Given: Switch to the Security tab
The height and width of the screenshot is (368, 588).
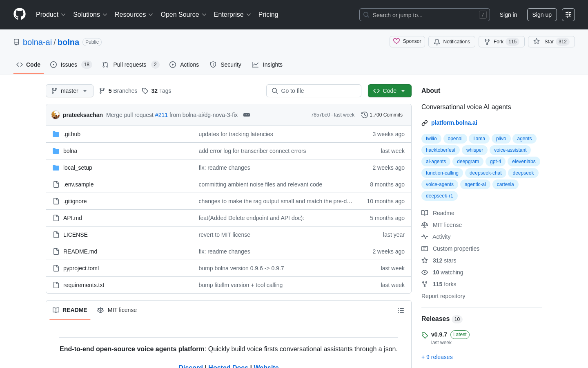Looking at the screenshot, I should [225, 65].
